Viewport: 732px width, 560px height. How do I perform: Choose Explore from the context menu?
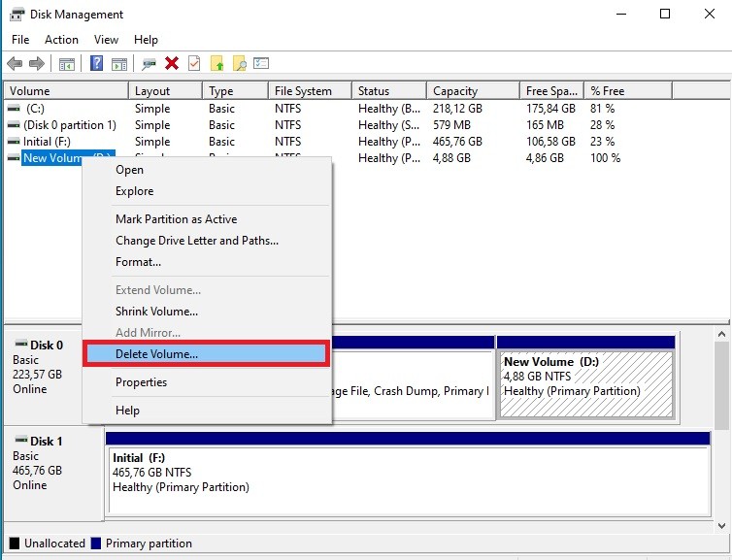(x=207, y=191)
